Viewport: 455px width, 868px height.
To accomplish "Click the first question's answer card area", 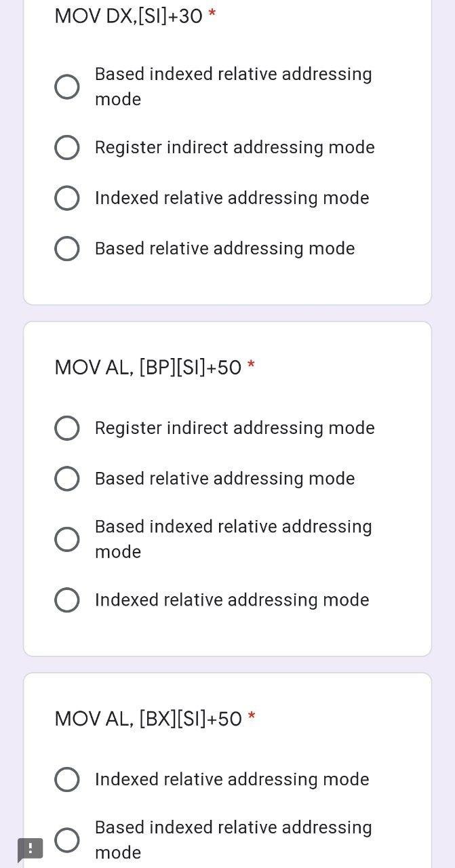I will coord(227,156).
